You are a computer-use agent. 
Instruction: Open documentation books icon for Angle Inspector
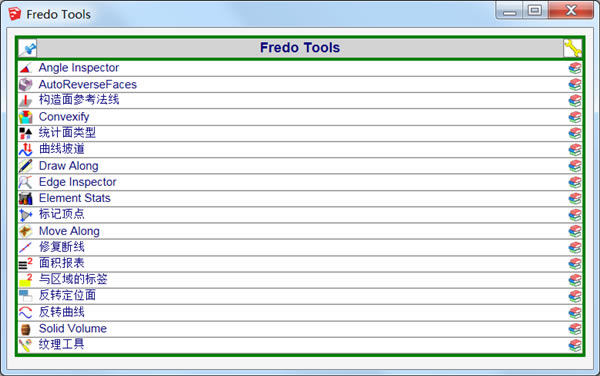[x=574, y=68]
